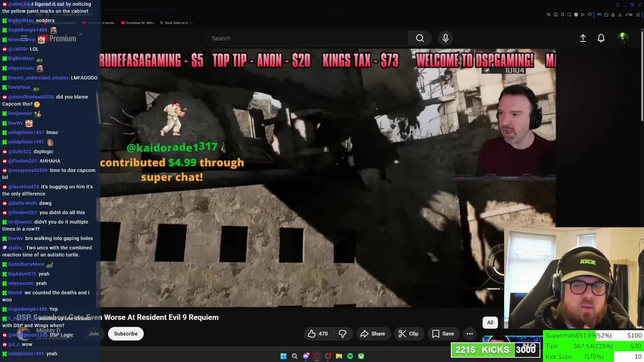Click the Save button under video
The height and width of the screenshot is (362, 644).
[x=443, y=334]
